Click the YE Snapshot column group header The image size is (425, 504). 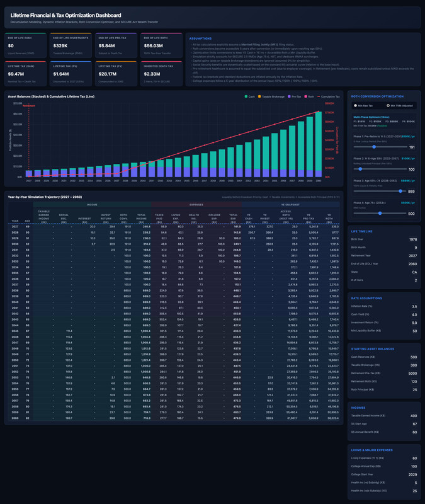(x=290, y=205)
